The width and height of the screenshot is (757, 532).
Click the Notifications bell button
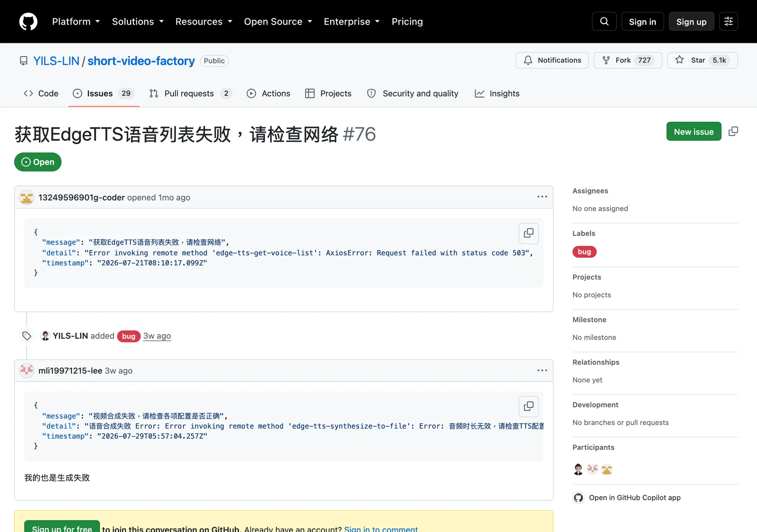552,60
